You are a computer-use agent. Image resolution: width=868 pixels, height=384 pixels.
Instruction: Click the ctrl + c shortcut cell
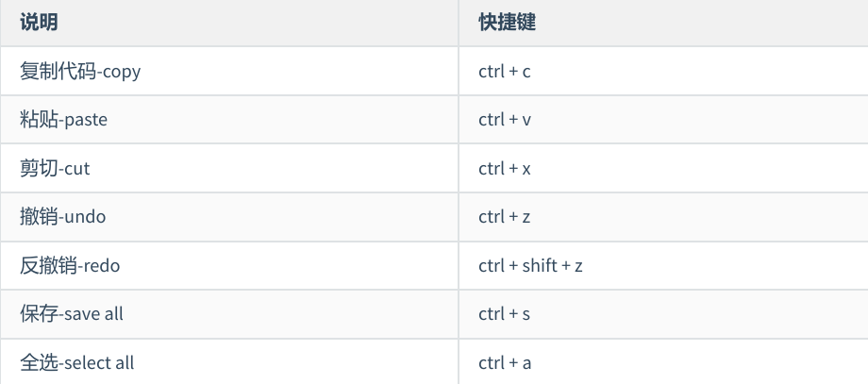point(504,71)
